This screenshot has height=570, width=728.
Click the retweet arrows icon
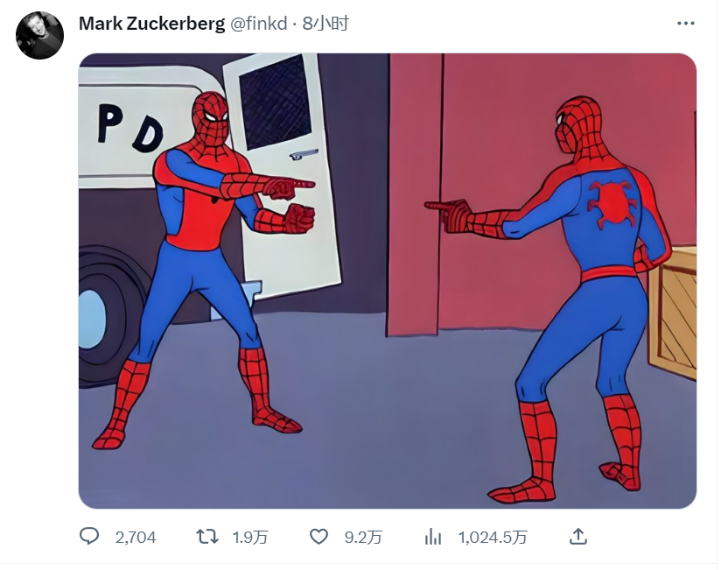point(206,537)
